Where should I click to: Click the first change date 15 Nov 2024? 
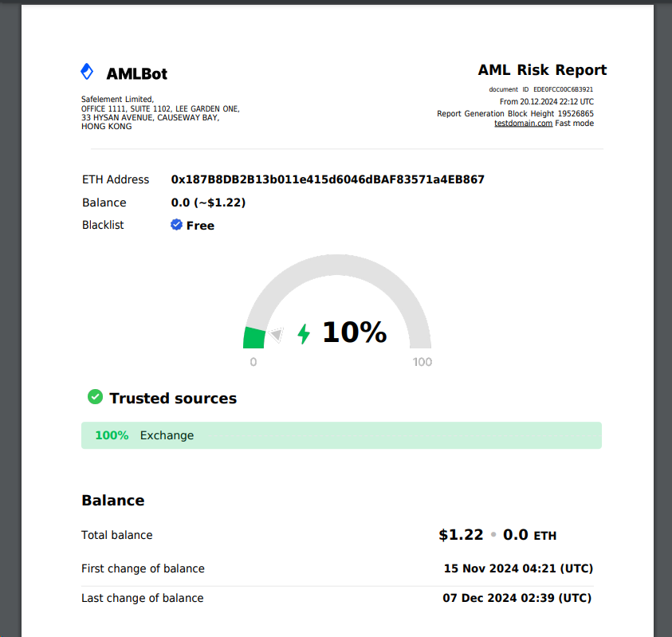coord(518,568)
